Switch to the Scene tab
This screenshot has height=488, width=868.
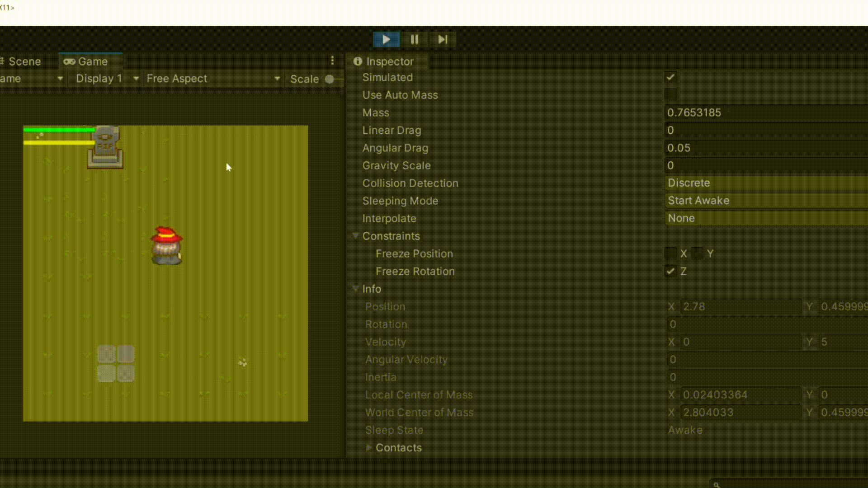click(24, 61)
